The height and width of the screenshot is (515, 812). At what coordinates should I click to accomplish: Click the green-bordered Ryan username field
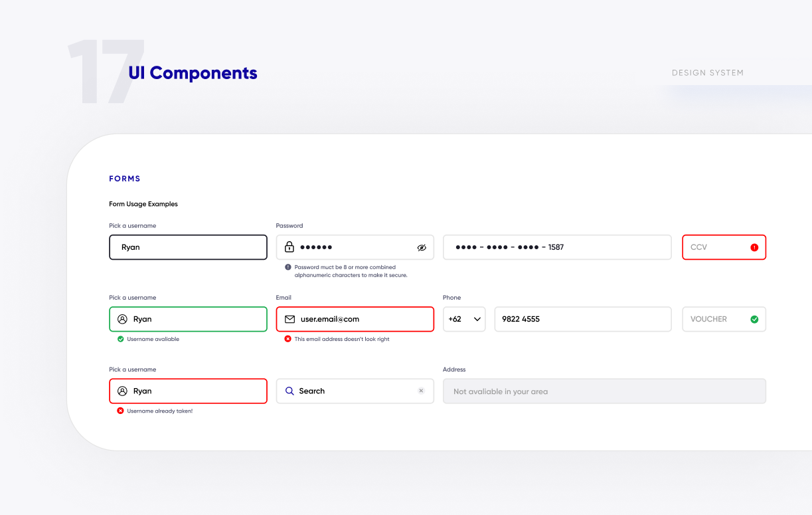(x=189, y=319)
